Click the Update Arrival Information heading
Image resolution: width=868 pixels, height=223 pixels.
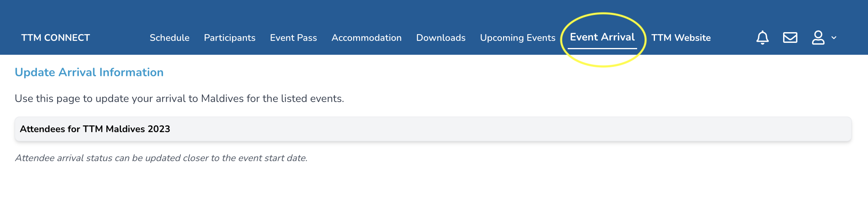[89, 72]
